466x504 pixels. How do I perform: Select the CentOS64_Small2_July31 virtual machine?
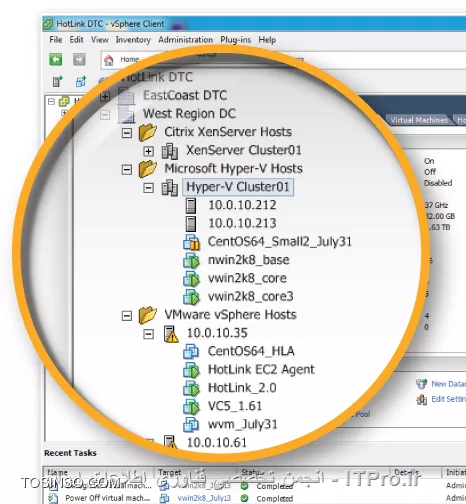[x=280, y=242]
